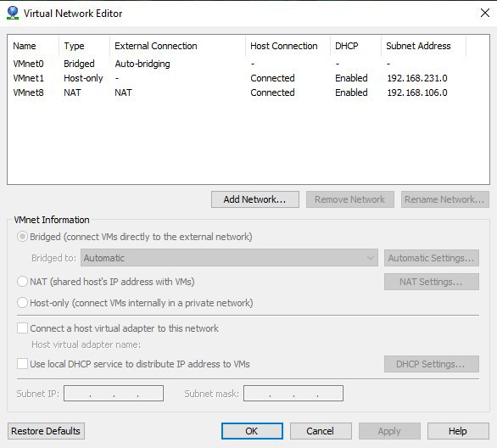
Task: Open Help
Action: tap(458, 431)
